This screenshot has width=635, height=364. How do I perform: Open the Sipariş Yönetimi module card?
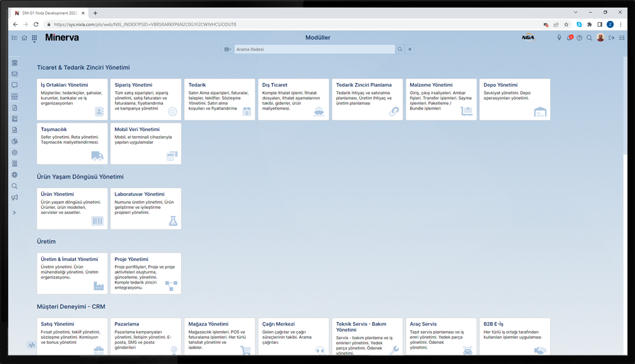(146, 99)
